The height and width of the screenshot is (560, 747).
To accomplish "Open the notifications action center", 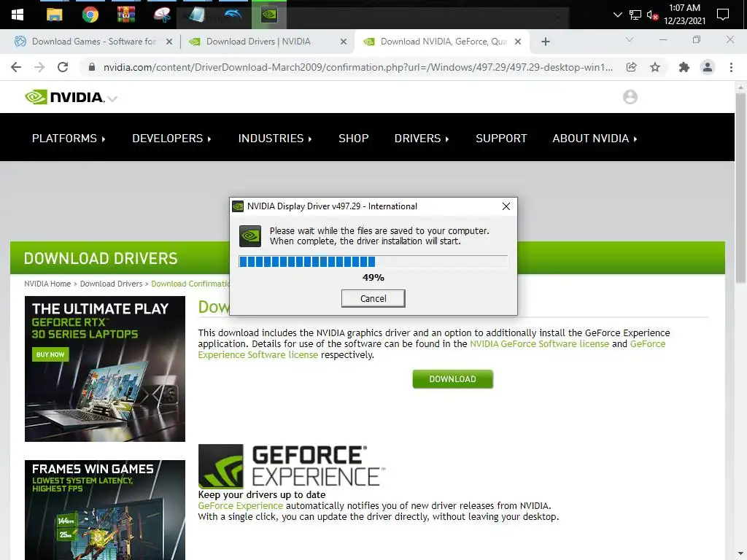I will (723, 15).
